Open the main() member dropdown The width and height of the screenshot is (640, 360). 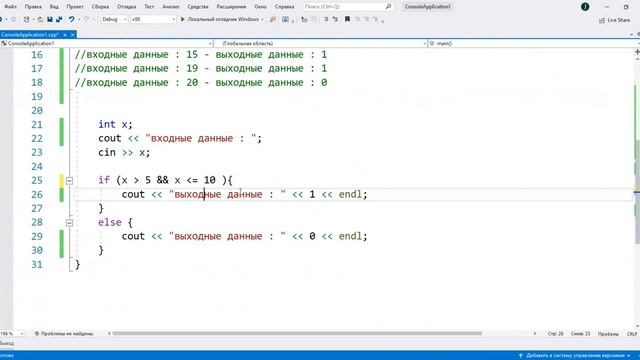point(534,43)
